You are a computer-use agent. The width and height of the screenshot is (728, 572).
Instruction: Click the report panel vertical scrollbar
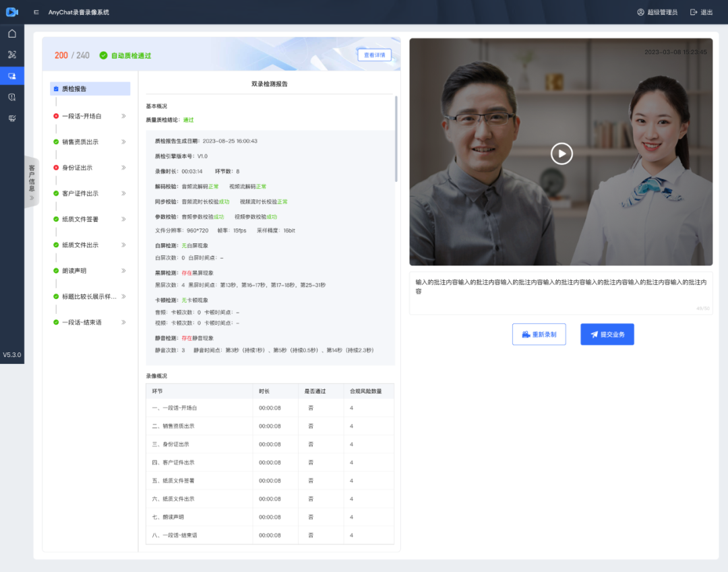click(x=396, y=138)
